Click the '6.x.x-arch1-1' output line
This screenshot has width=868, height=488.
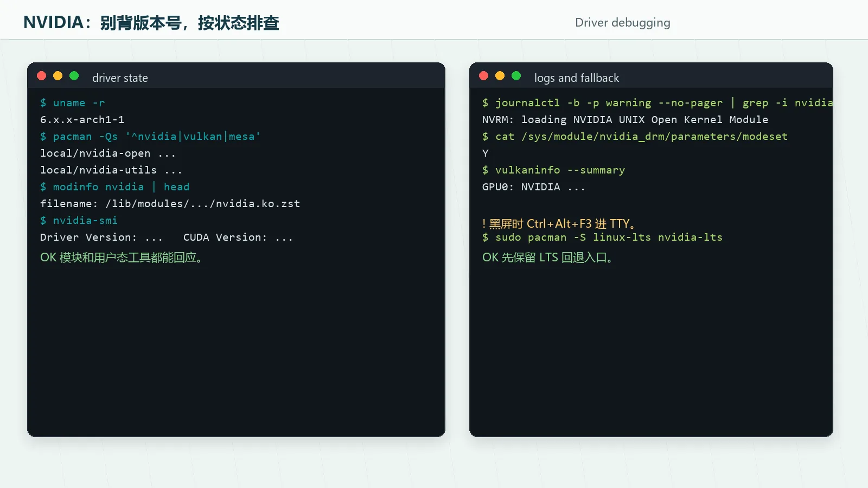82,120
